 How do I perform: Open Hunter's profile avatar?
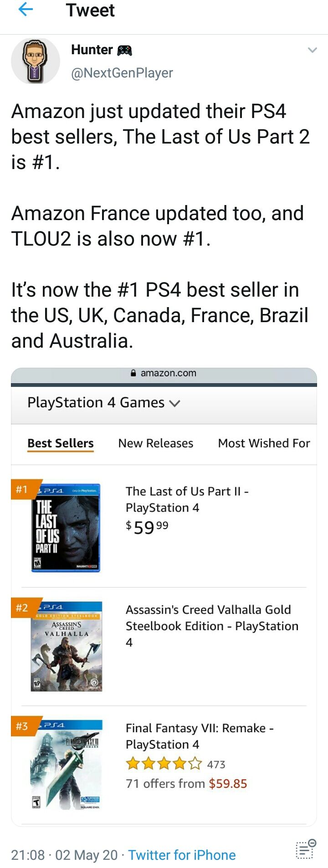point(36,61)
